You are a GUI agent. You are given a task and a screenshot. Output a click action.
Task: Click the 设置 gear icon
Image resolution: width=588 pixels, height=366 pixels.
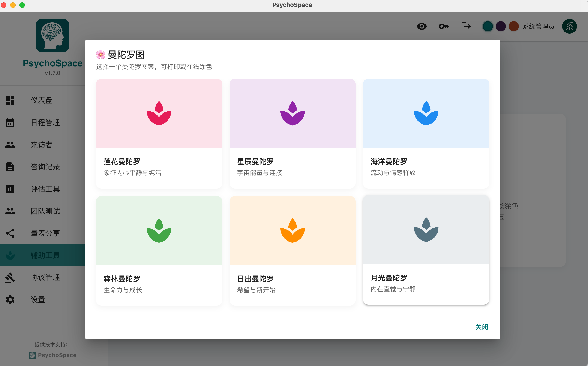(x=10, y=300)
